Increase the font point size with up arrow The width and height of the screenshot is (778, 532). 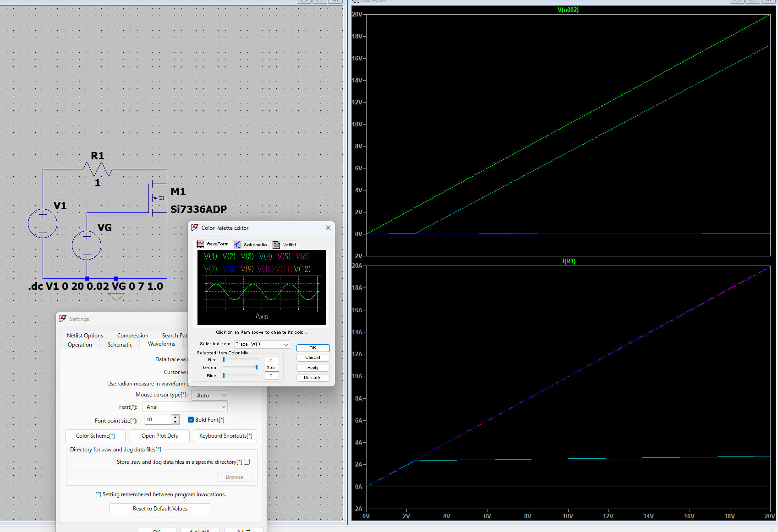[x=175, y=417]
